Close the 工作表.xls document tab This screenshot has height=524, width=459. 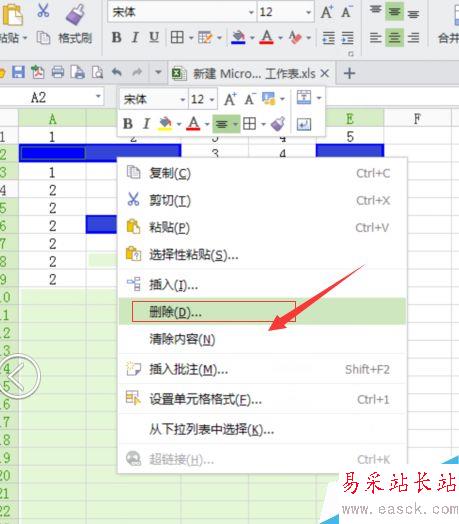coord(325,73)
